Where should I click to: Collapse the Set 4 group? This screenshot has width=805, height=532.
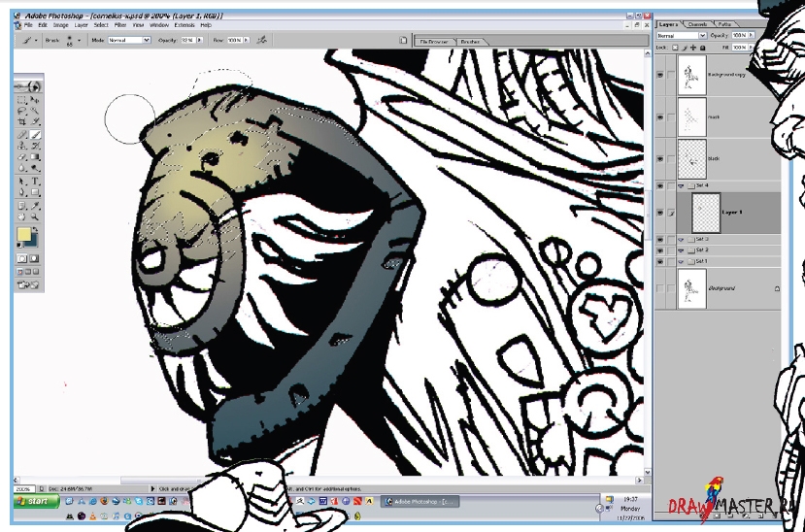(x=682, y=185)
